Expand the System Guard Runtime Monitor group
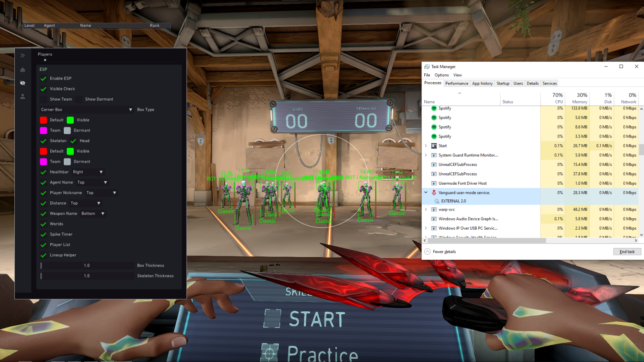This screenshot has height=362, width=644. (426, 155)
